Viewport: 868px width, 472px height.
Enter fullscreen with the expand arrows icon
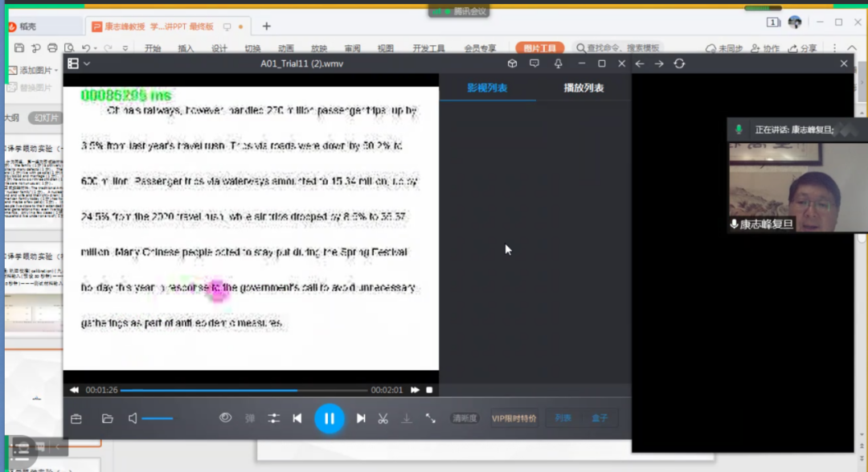[x=431, y=418]
